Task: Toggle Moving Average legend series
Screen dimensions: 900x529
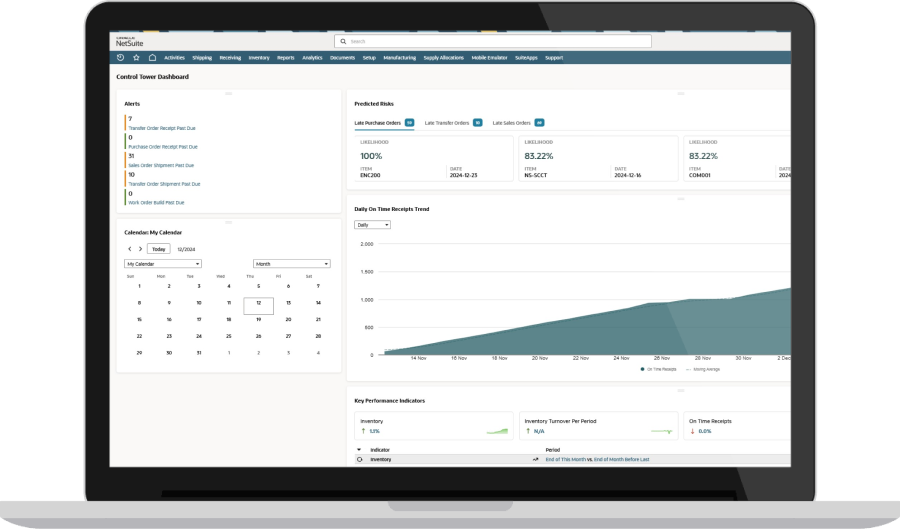Action: pyautogui.click(x=702, y=369)
